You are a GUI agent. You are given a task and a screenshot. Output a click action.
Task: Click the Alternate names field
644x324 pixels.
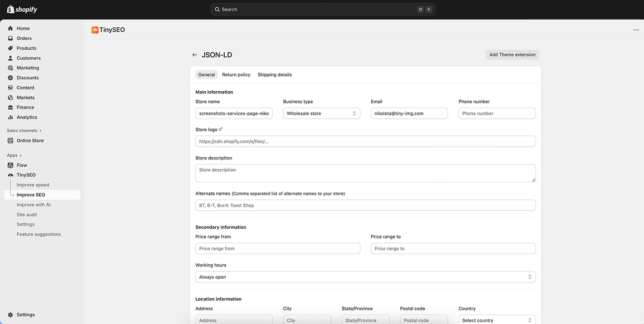click(x=366, y=205)
